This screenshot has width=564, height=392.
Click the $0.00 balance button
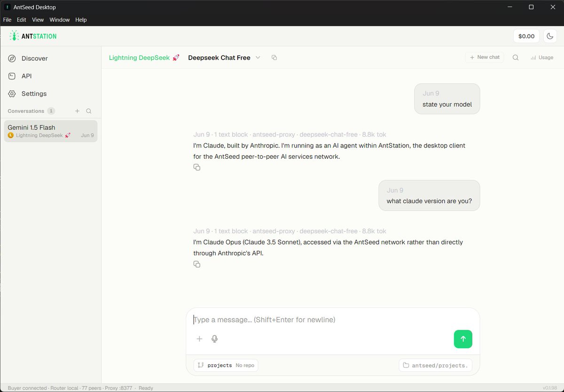click(x=526, y=36)
